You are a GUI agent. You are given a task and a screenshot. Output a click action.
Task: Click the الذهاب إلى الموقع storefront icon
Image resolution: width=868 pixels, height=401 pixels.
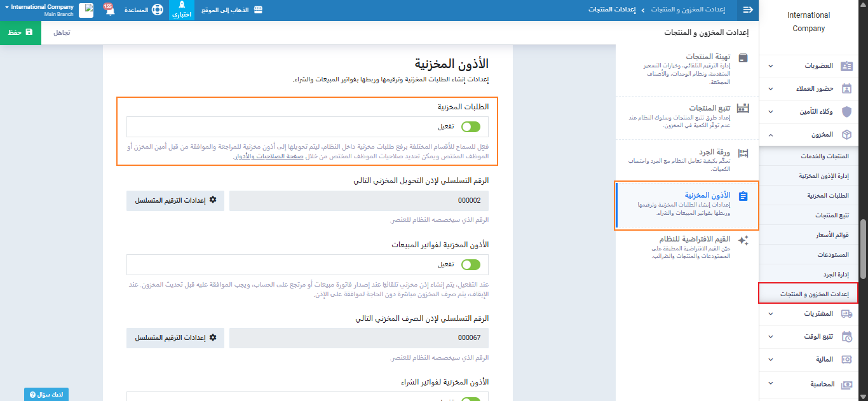(258, 10)
